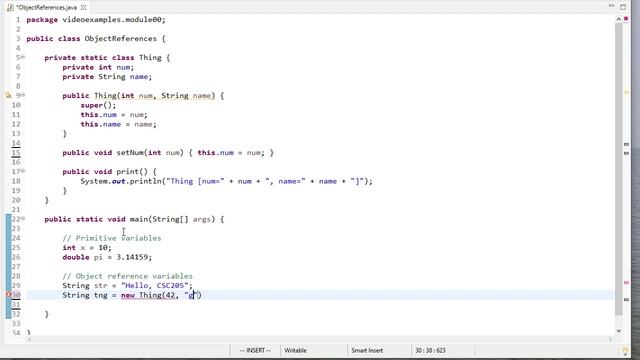Viewport: 640px width, 360px height.
Task: Click the warning quick-fix marker on line 9
Action: (8, 96)
